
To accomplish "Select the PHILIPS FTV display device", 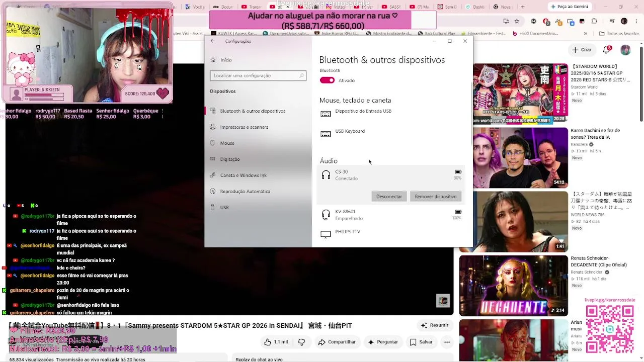I will [x=390, y=234].
